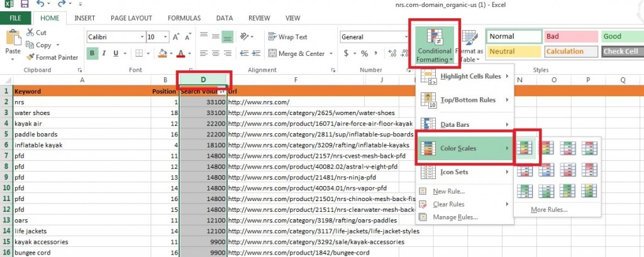Open the General number format dropdown
Screen dimensions: 644x257
coord(406,37)
